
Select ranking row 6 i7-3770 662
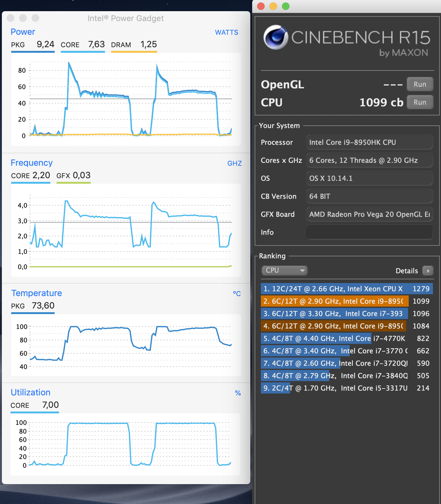click(347, 351)
